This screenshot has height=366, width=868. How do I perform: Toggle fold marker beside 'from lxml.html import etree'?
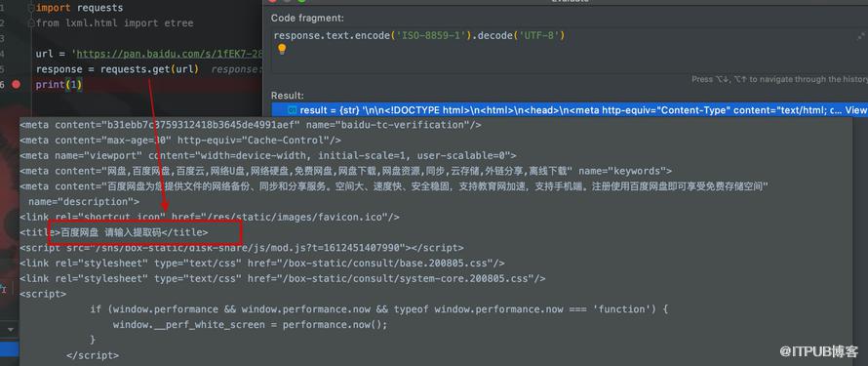[32, 23]
